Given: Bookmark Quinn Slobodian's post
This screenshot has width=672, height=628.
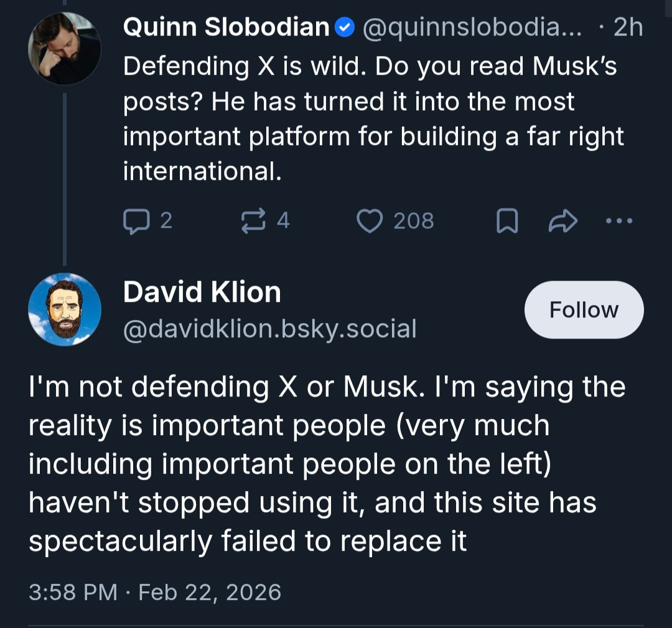Looking at the screenshot, I should click(507, 221).
